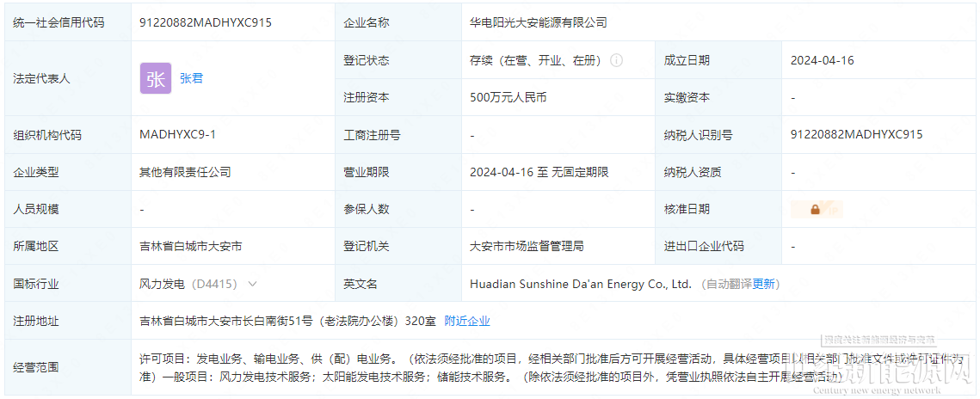
Task: Click the 核准日期 label
Action: [x=687, y=210]
